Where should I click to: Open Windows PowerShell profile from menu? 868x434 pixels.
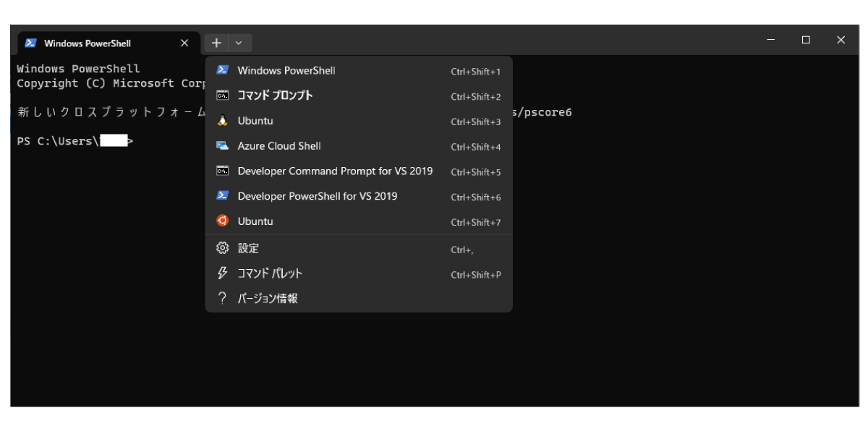coord(359,70)
